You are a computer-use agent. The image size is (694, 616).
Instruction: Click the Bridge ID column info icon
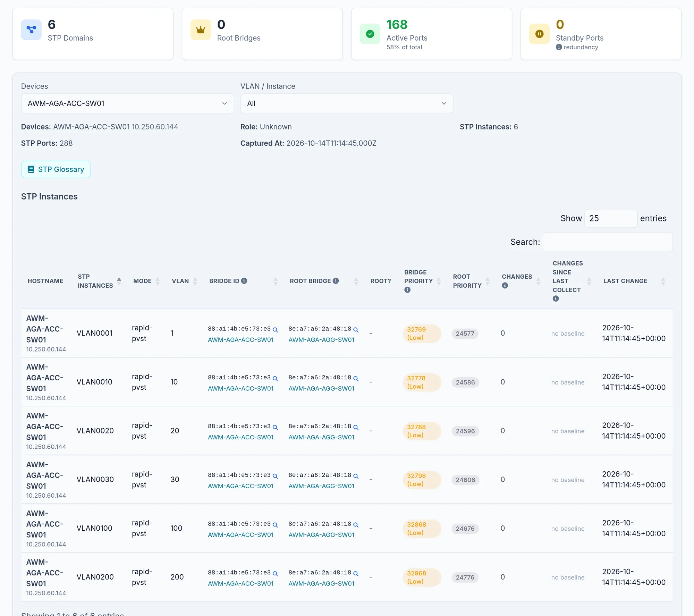(x=244, y=281)
